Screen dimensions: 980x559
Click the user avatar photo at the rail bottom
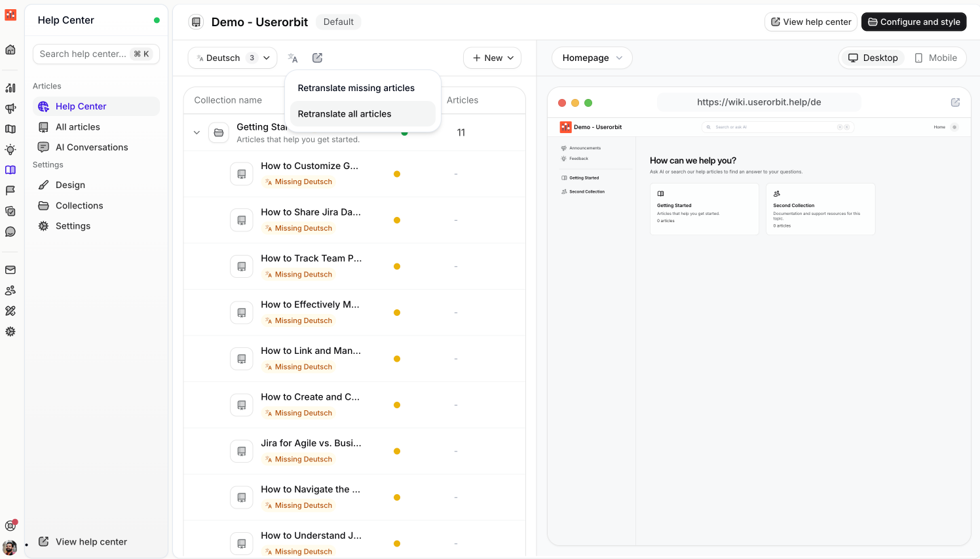[10, 548]
